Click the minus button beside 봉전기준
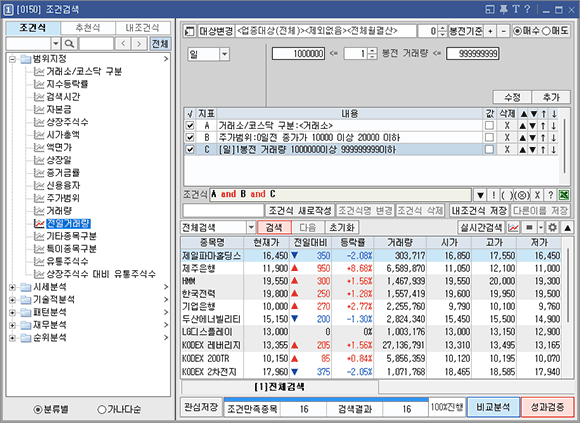The width and height of the screenshot is (580, 423). (x=503, y=31)
